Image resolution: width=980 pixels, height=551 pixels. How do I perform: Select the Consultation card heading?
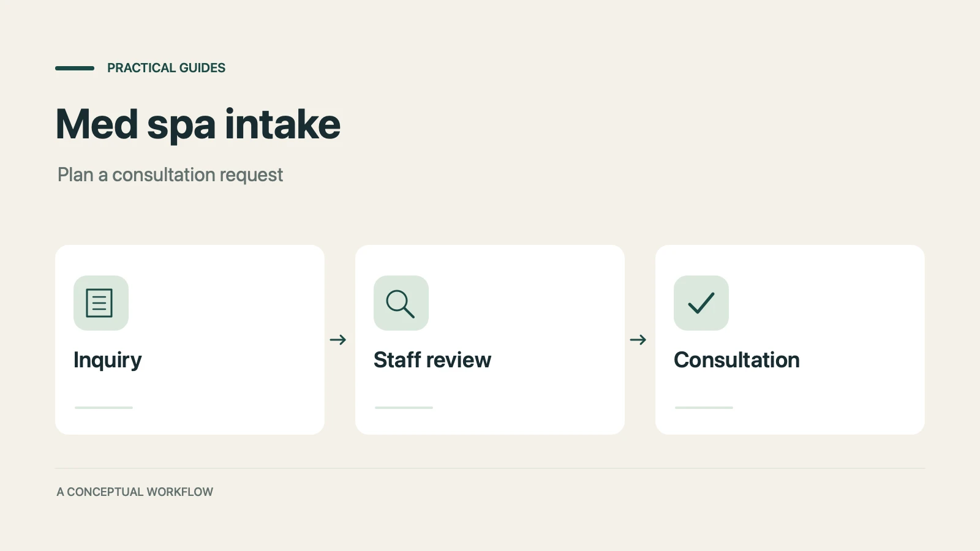pyautogui.click(x=737, y=360)
